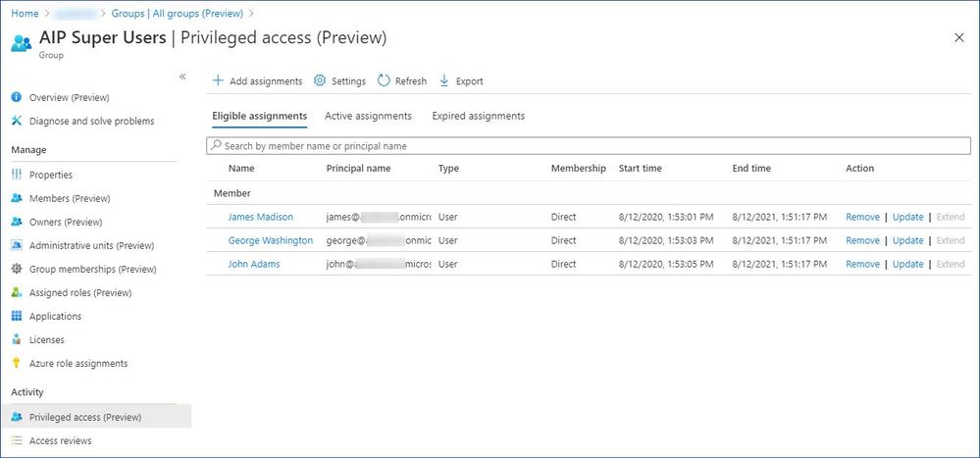Image resolution: width=980 pixels, height=458 pixels.
Task: Click the Settings gear icon in toolbar
Action: click(x=320, y=80)
